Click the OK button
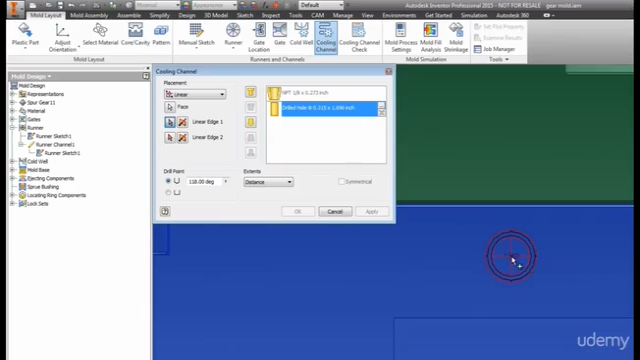The width and height of the screenshot is (640, 360). (298, 211)
